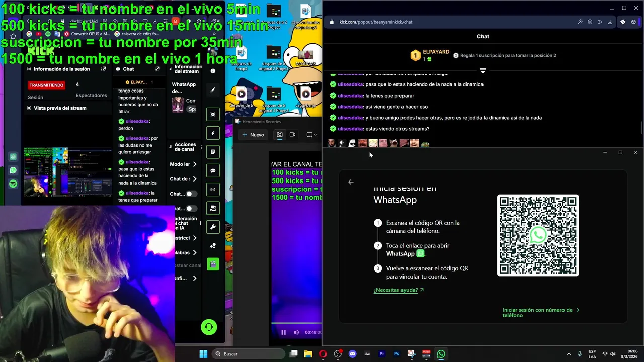Open the Acciones de canal three-dot menu

(x=201, y=147)
